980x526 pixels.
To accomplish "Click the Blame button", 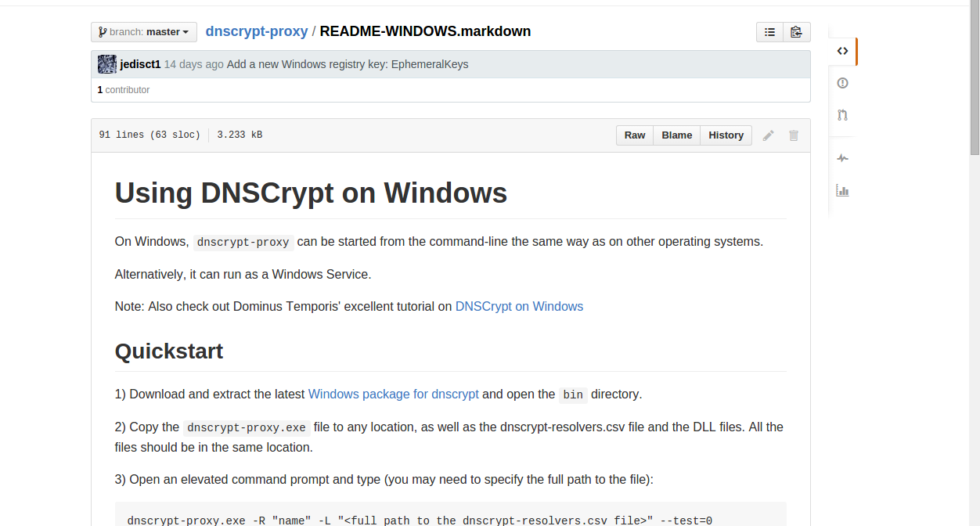I will pyautogui.click(x=677, y=135).
